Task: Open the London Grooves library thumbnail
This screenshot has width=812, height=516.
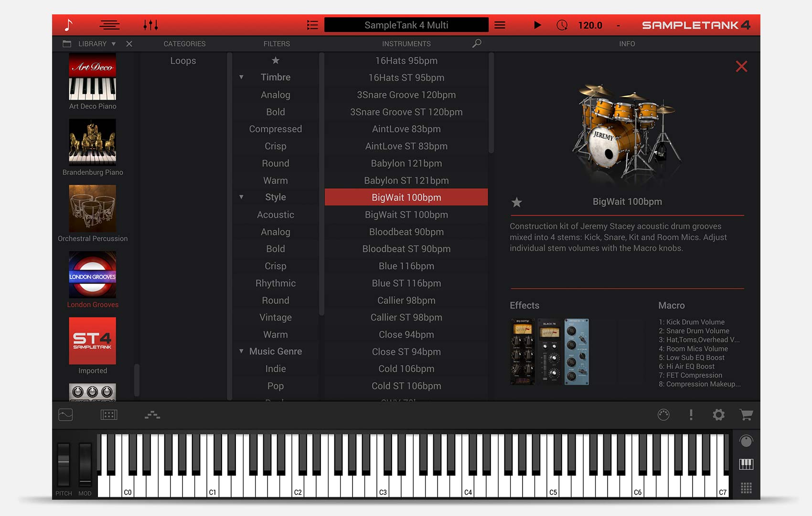Action: pos(92,275)
